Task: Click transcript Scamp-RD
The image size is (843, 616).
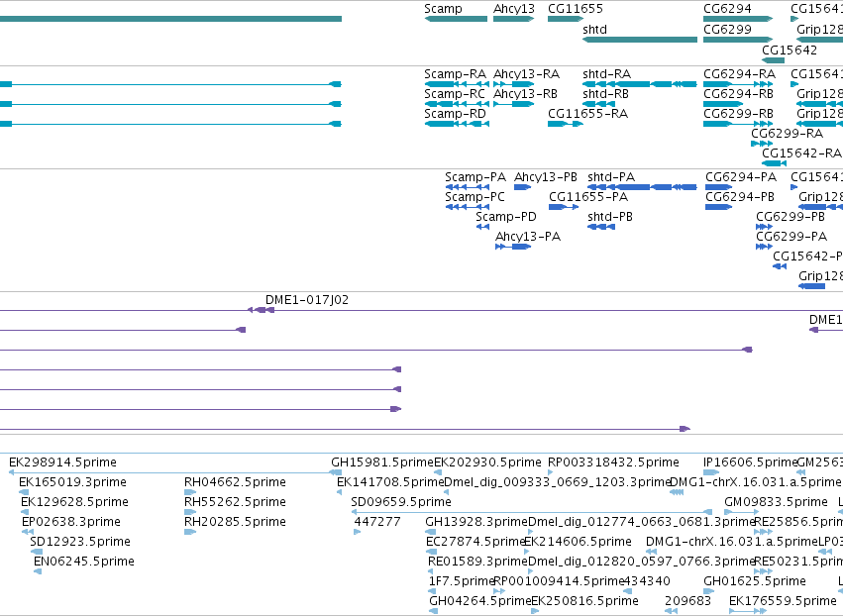Action: 457,124
